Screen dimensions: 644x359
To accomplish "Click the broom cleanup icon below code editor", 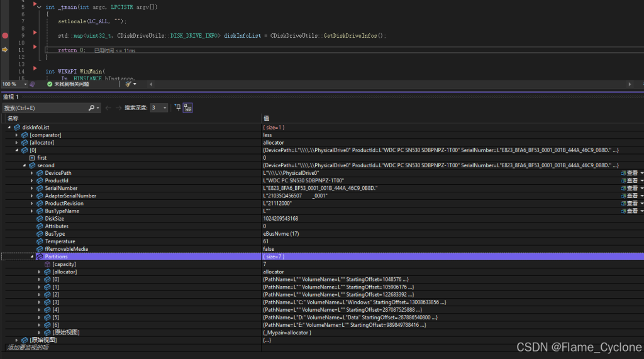I will coord(128,84).
